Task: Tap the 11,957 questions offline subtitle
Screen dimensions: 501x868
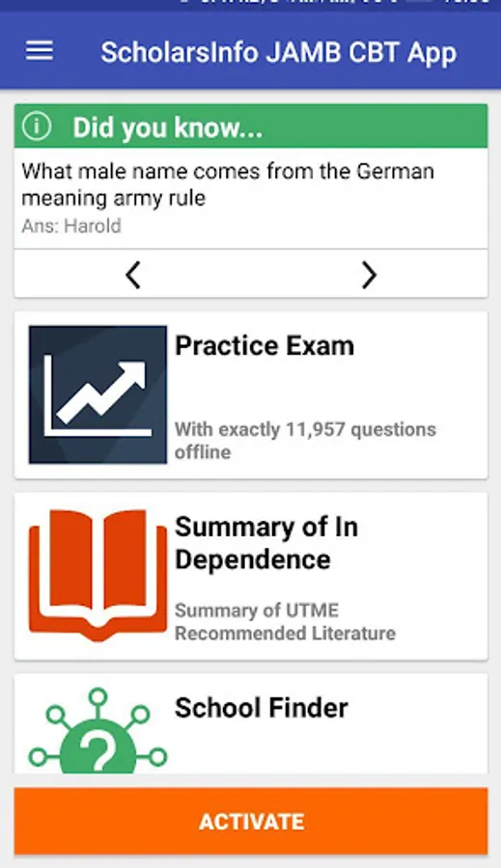Action: coord(305,441)
